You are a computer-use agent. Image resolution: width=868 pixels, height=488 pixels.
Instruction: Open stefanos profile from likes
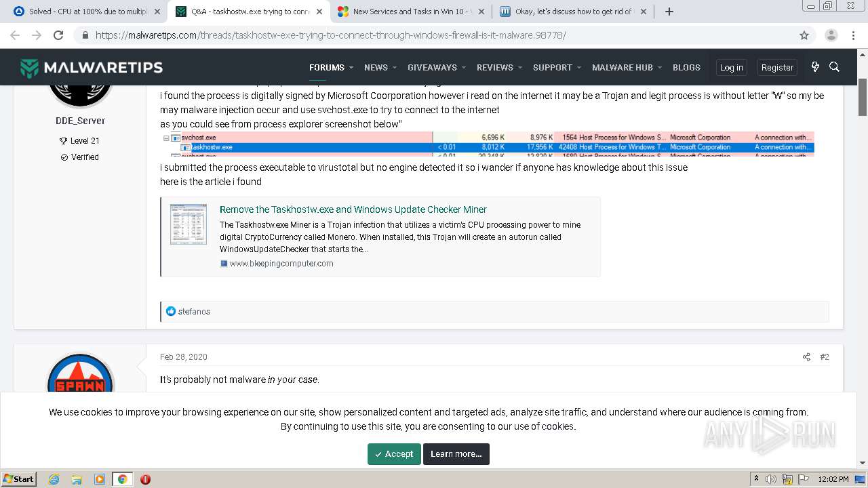pyautogui.click(x=194, y=312)
